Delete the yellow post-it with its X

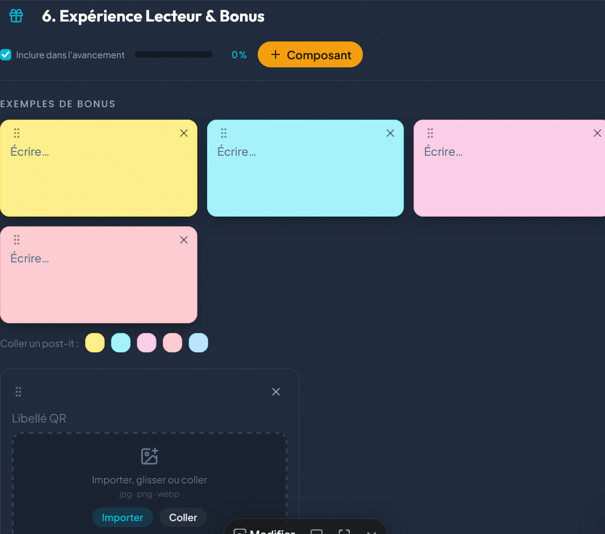coord(184,133)
